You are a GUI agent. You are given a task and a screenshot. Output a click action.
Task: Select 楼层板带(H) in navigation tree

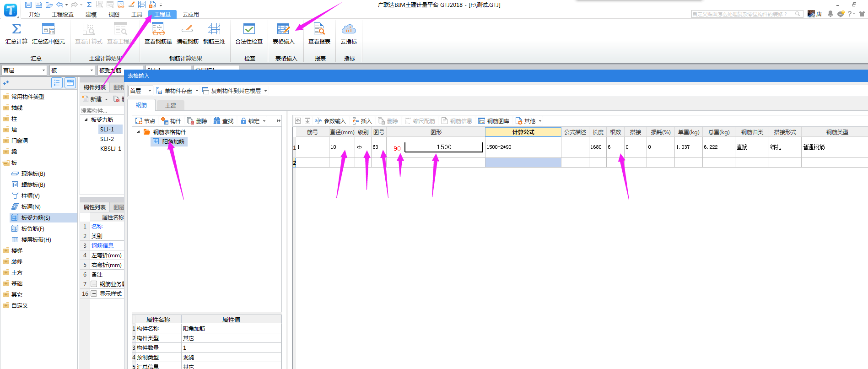[x=36, y=239]
